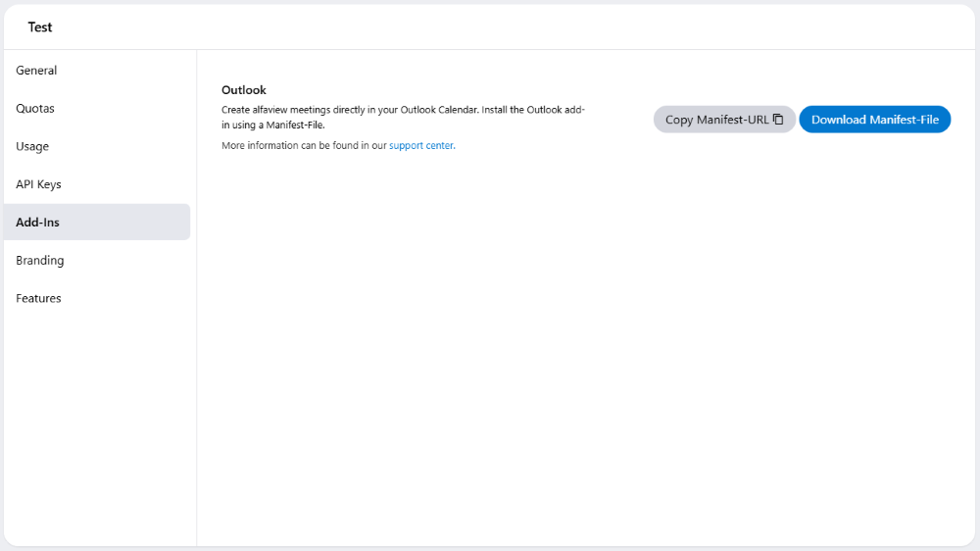Click the Test title in the header
The height and width of the screenshot is (551, 980).
pos(40,26)
